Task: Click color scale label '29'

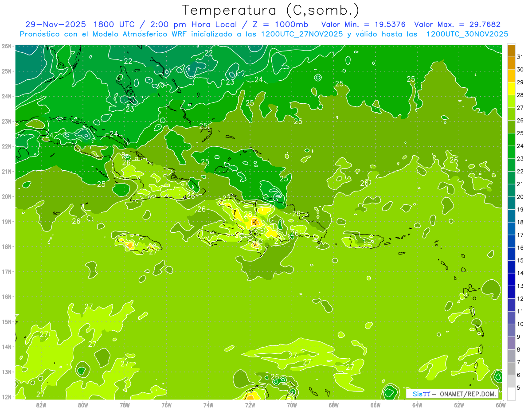Action: [520, 82]
